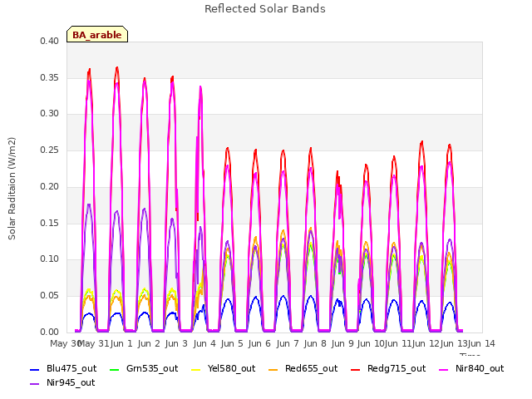Toggle the Nir840_out legend entry

[x=471, y=369]
